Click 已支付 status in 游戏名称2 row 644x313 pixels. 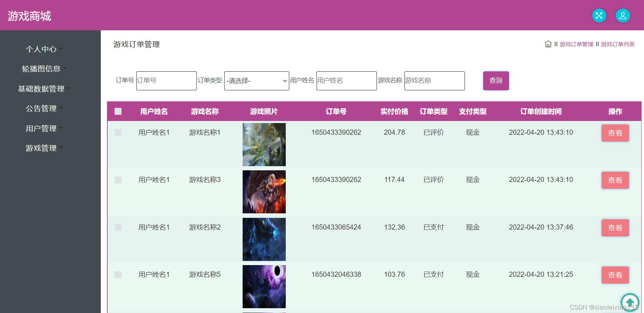pos(433,227)
